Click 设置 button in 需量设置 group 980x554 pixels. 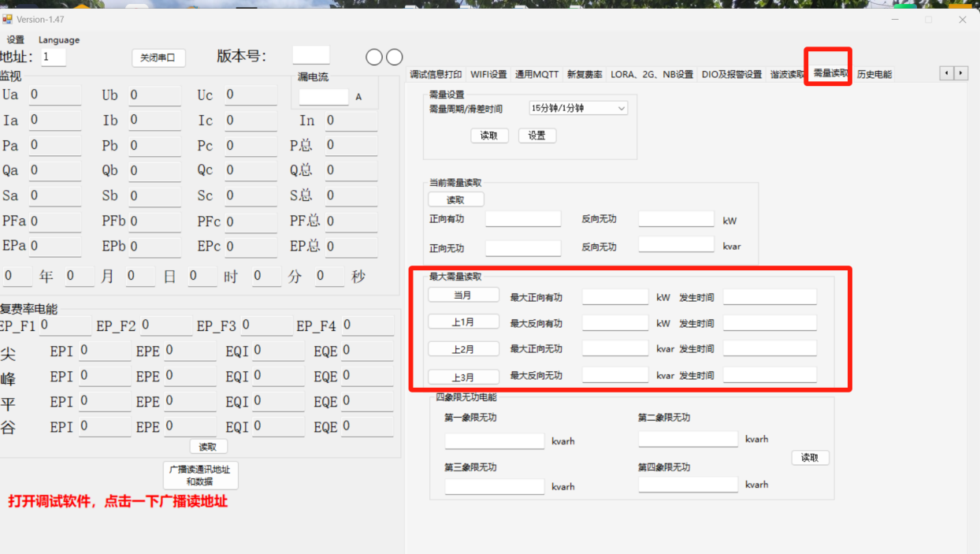(537, 136)
